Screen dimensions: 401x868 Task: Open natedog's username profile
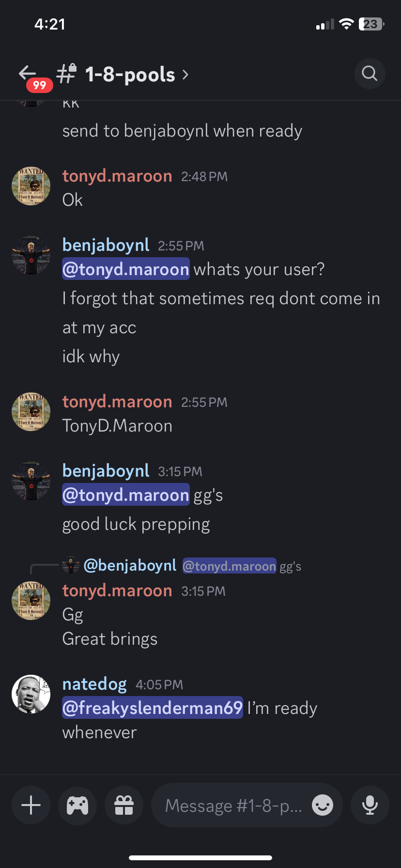(x=94, y=683)
